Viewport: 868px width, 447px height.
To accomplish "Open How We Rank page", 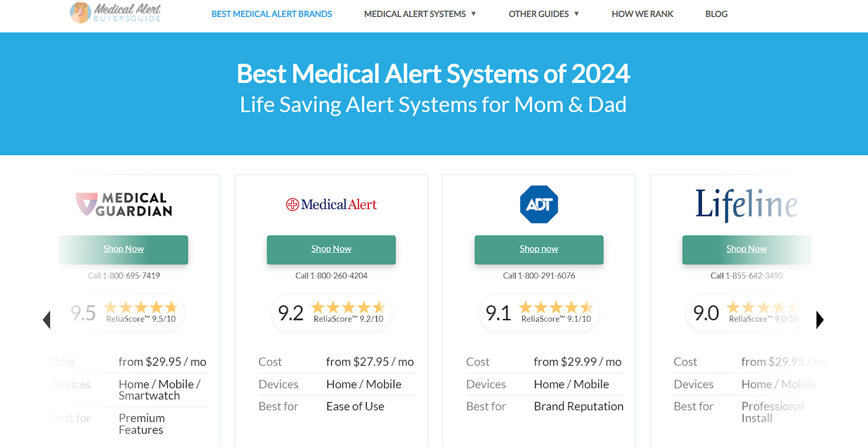I will click(642, 14).
